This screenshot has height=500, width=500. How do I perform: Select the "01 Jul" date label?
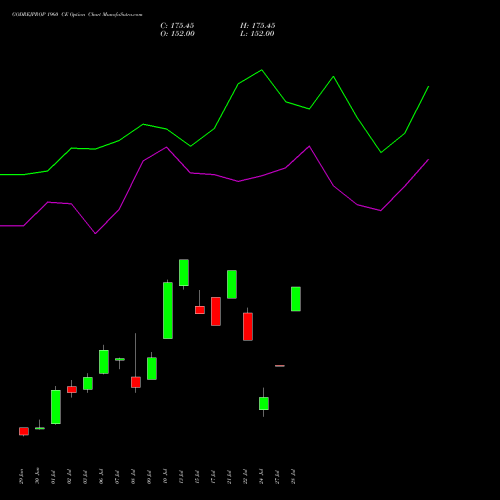pyautogui.click(x=53, y=477)
